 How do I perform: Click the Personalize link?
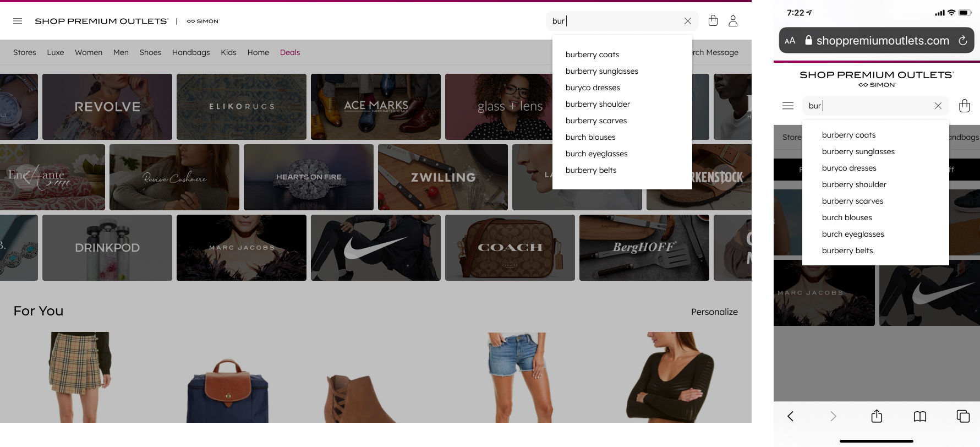click(x=714, y=312)
